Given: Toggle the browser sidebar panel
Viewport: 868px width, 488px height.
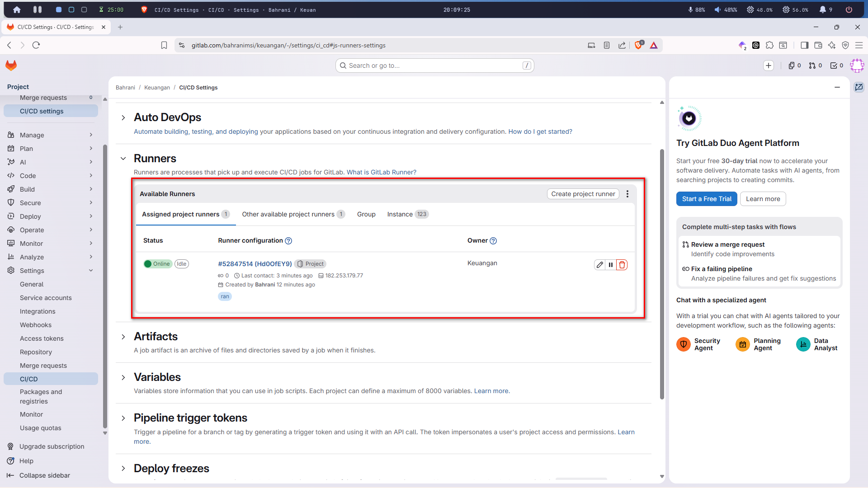Looking at the screenshot, I should pyautogui.click(x=804, y=45).
